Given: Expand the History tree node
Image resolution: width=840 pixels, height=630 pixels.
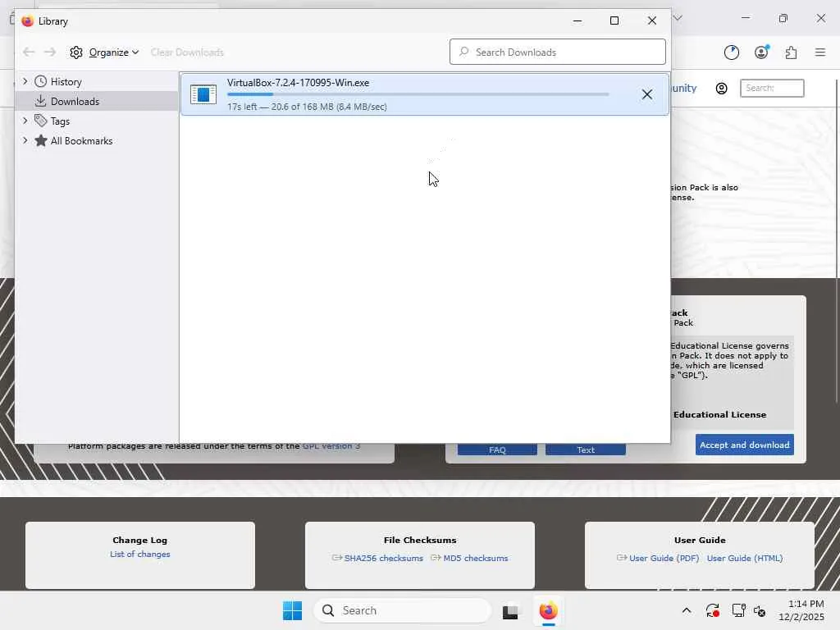Looking at the screenshot, I should point(25,81).
